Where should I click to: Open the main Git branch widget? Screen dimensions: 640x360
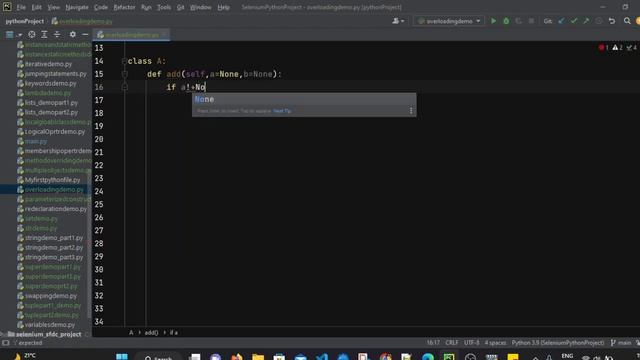coord(621,343)
